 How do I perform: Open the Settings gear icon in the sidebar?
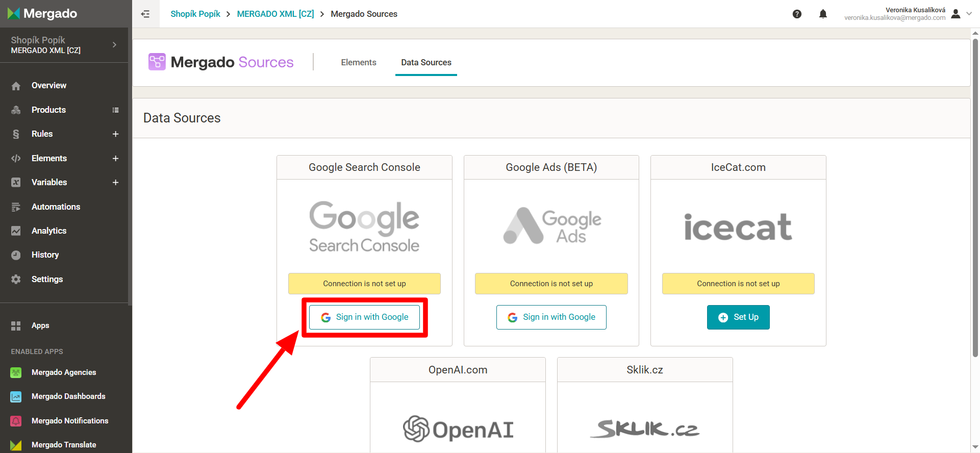[x=16, y=279]
